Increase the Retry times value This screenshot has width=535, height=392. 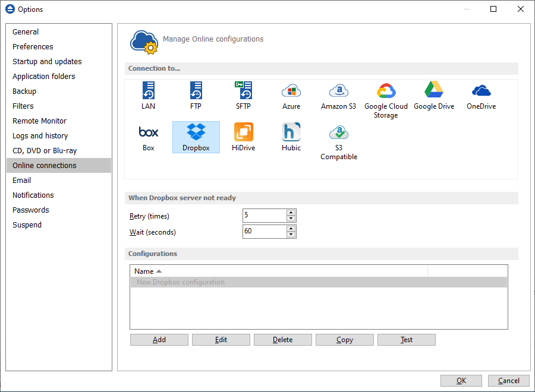click(291, 213)
